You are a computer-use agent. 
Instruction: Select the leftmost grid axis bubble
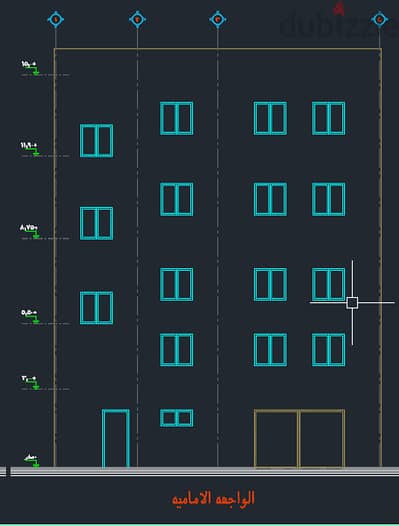click(56, 19)
